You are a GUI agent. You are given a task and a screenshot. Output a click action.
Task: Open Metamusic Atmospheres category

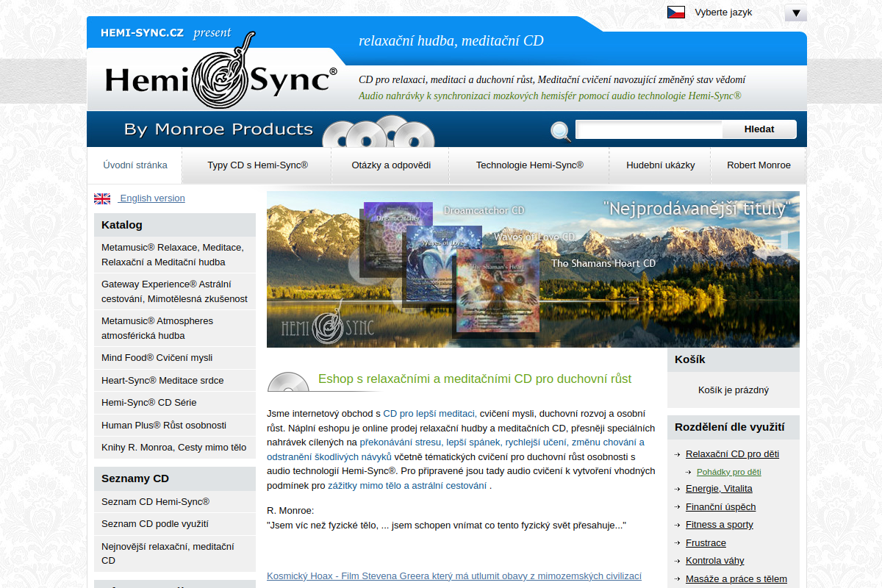coord(175,328)
